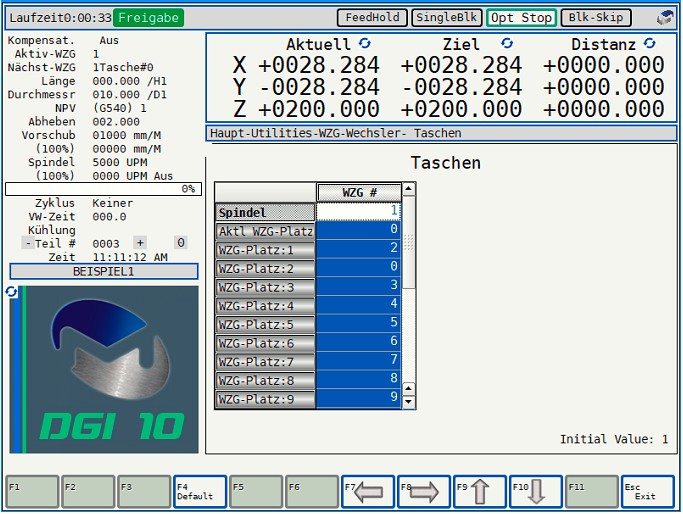Click the Aktl WZG-Platz row header
683x514 pixels.
point(265,231)
